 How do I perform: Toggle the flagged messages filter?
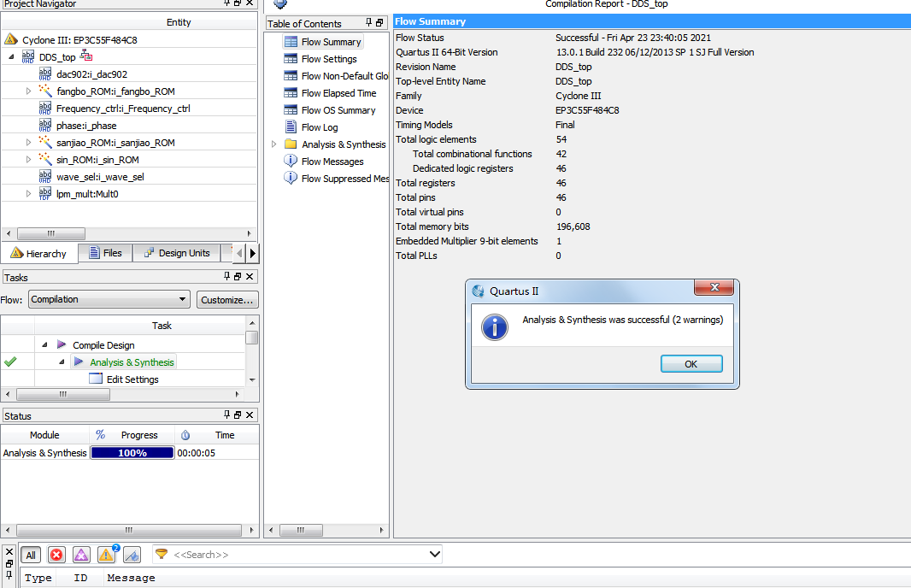(132, 555)
